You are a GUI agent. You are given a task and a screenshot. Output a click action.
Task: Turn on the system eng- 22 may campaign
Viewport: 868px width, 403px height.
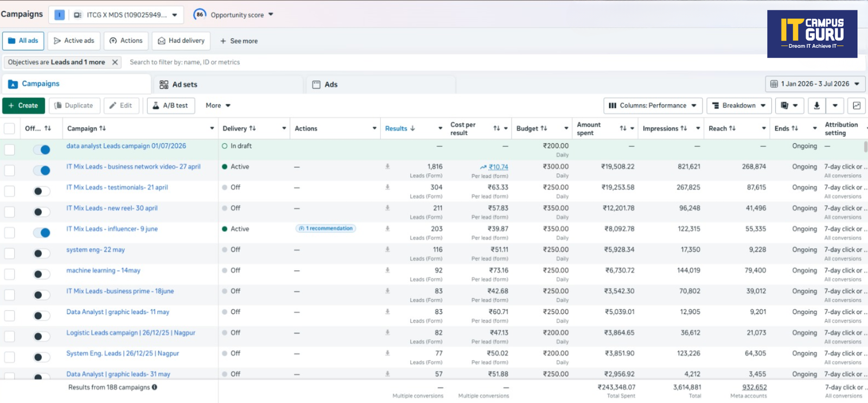pos(41,253)
